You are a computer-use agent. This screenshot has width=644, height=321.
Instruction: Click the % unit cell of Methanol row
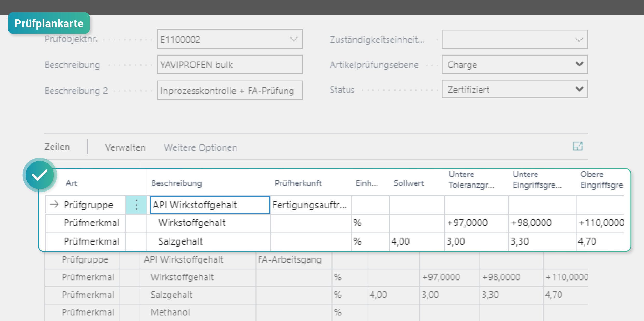coord(350,312)
